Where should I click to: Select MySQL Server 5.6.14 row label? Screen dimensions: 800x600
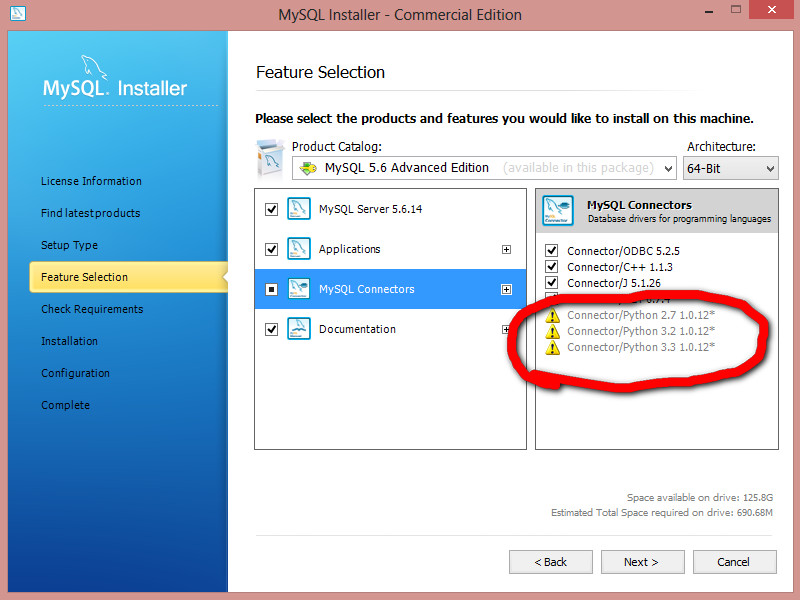370,209
